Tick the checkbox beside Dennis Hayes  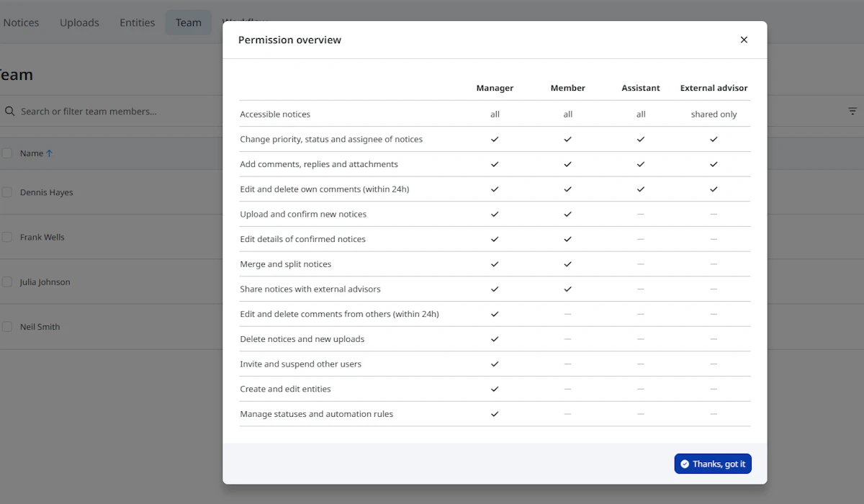(7, 192)
